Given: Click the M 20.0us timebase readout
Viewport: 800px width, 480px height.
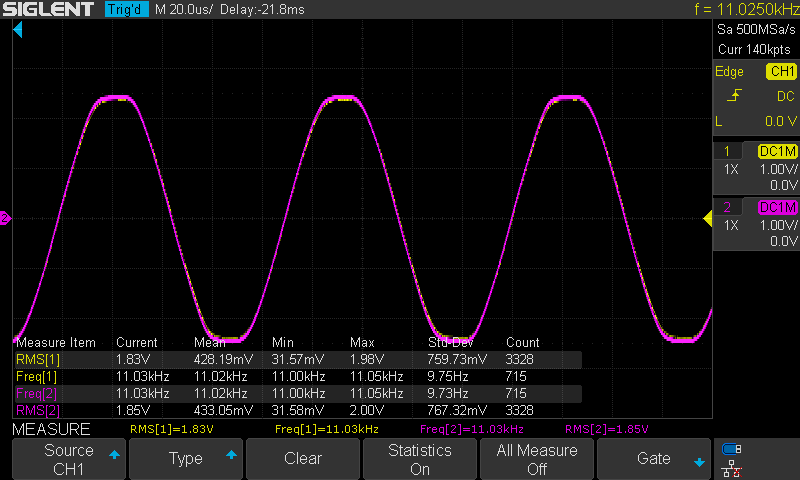Looking at the screenshot, I should tap(184, 9).
